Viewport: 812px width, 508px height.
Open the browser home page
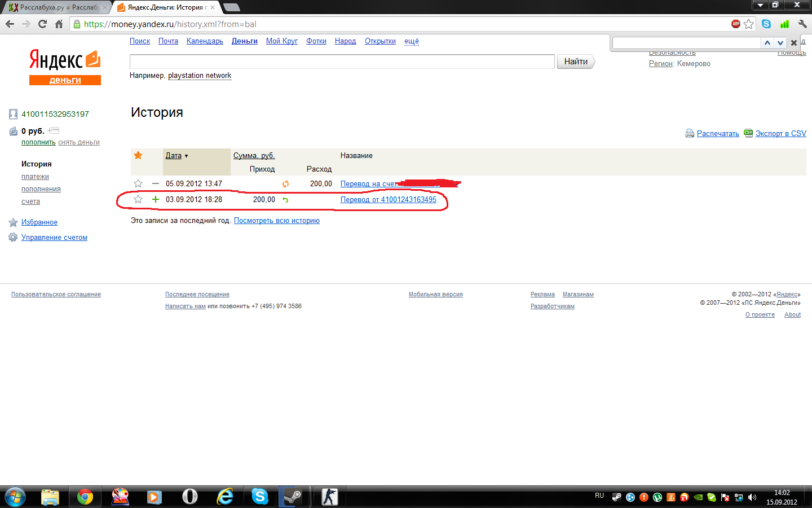coord(59,24)
